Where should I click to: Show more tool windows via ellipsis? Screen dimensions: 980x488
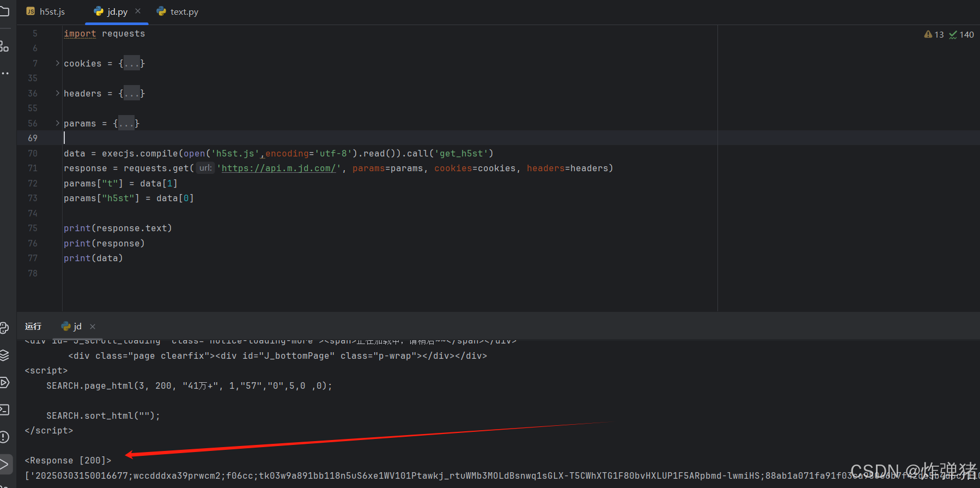(x=4, y=73)
